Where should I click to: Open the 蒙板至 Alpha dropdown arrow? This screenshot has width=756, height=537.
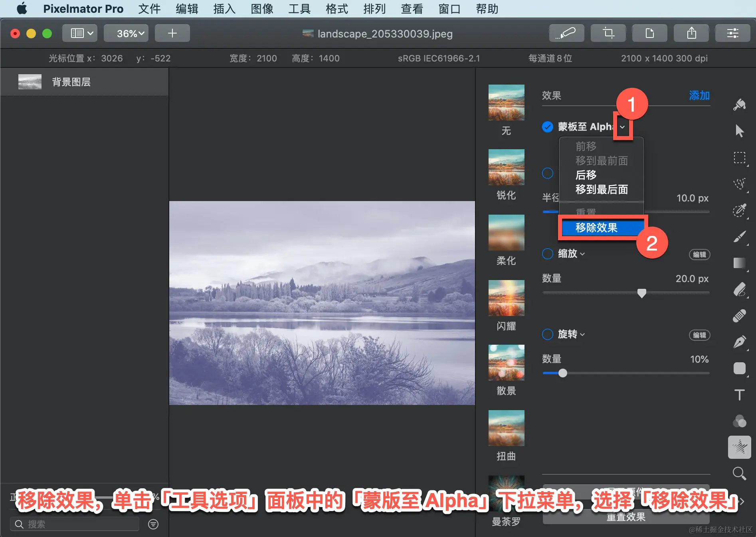point(622,127)
